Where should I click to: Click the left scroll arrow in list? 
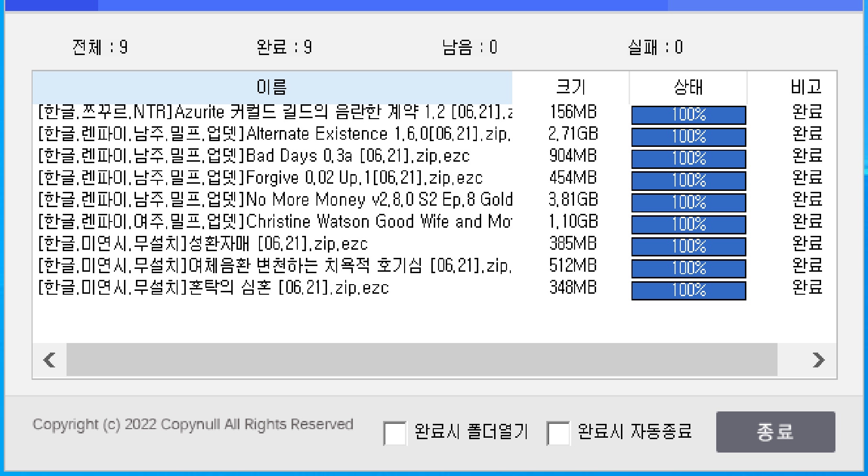49,360
